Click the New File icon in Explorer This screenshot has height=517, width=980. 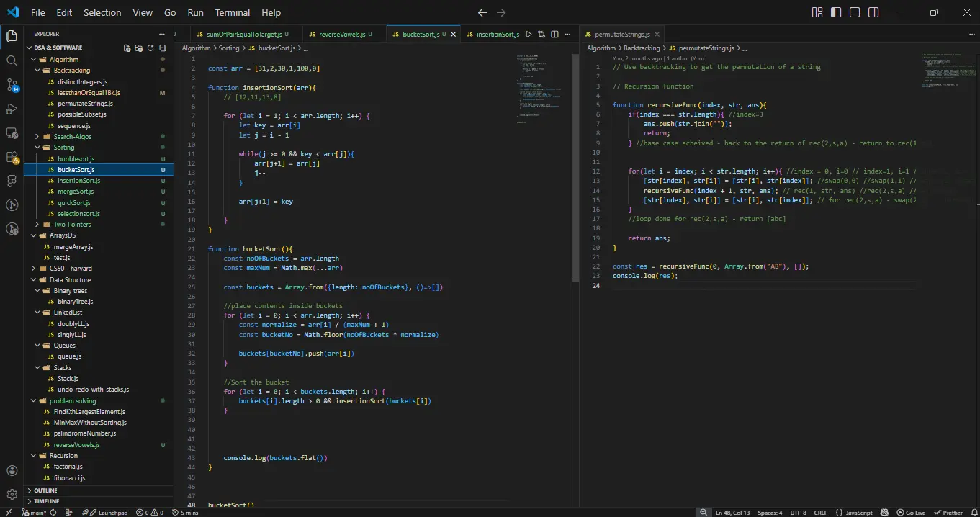(127, 48)
